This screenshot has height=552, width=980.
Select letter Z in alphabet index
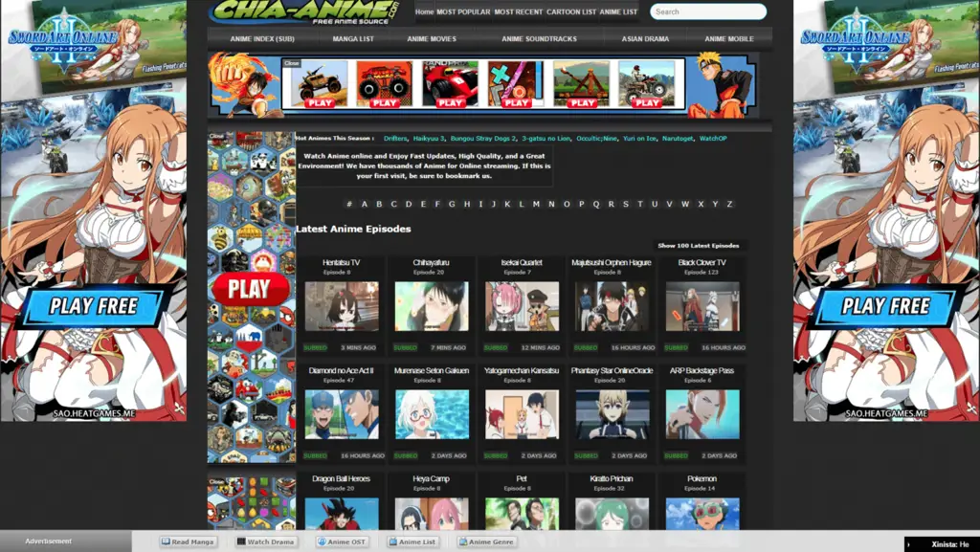pos(729,204)
